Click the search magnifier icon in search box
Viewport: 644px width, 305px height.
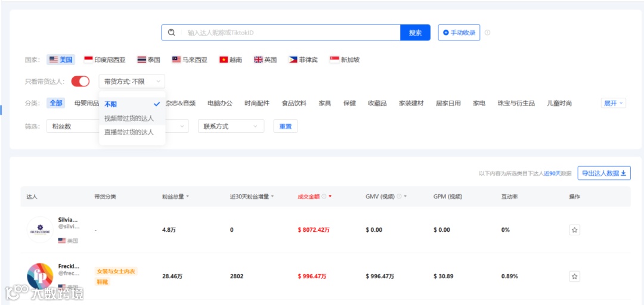coord(172,32)
